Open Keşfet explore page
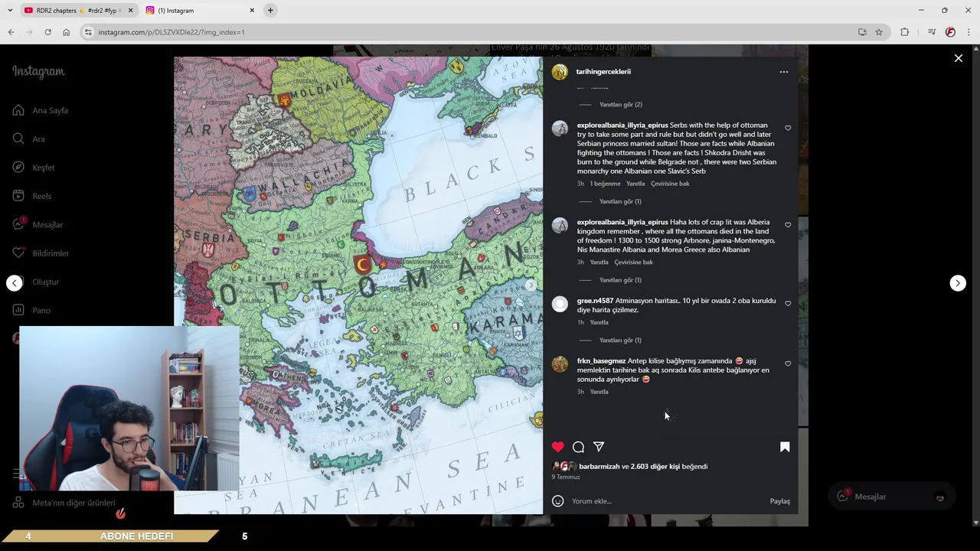 34,168
